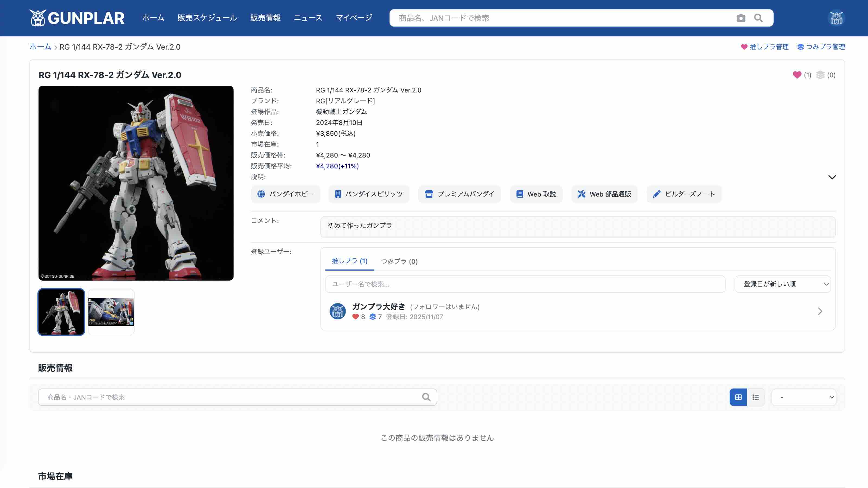Open the Web 部品通販 button
Image resolution: width=868 pixels, height=488 pixels.
(x=604, y=194)
